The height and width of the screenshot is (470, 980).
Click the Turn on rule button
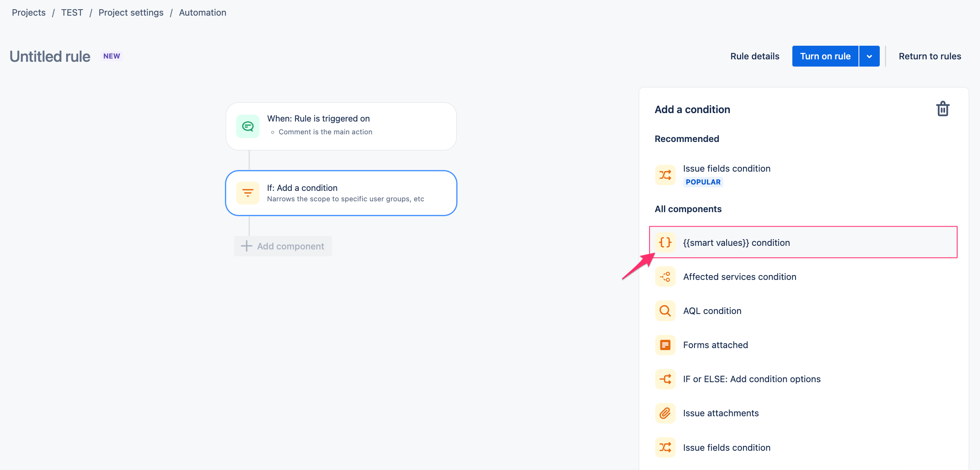[825, 56]
